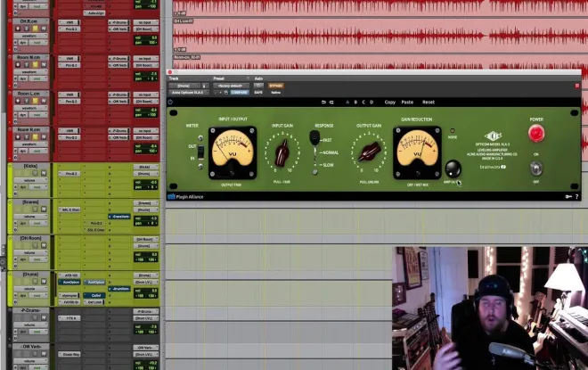Click the SnareVerb send on [Snares] track
This screenshot has height=370, width=588.
(x=119, y=217)
